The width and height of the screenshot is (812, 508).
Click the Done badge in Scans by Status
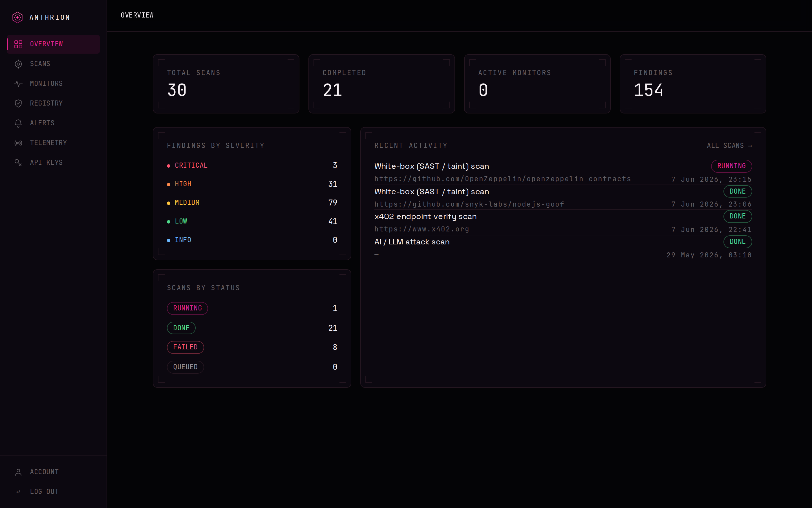click(x=181, y=328)
